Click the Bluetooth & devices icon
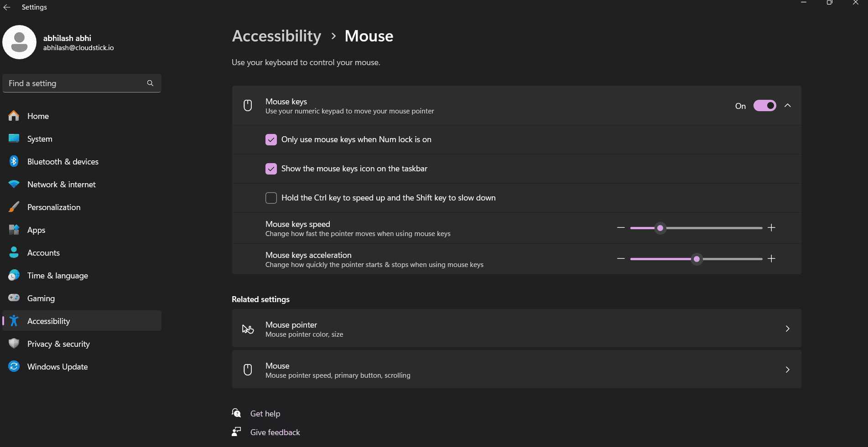The width and height of the screenshot is (868, 447). coord(14,161)
